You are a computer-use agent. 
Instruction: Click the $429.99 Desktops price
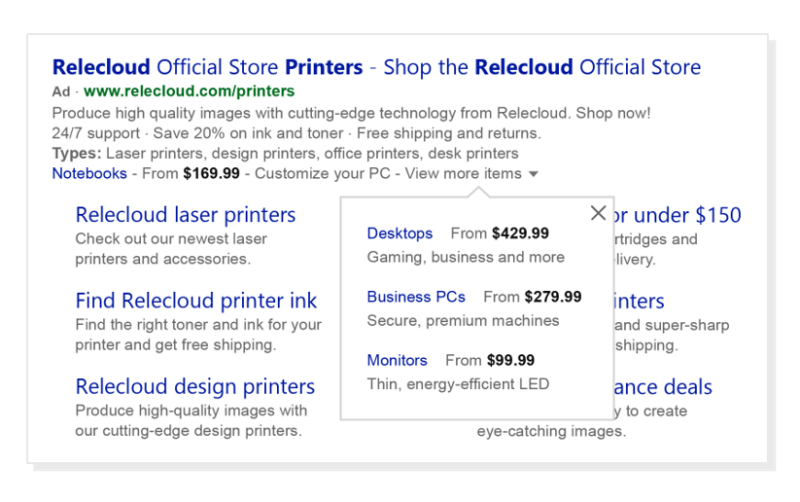click(520, 233)
